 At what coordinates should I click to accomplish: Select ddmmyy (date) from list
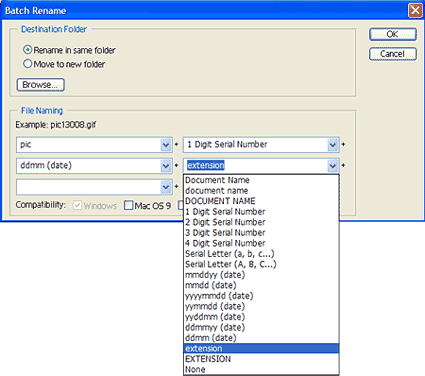[261, 327]
